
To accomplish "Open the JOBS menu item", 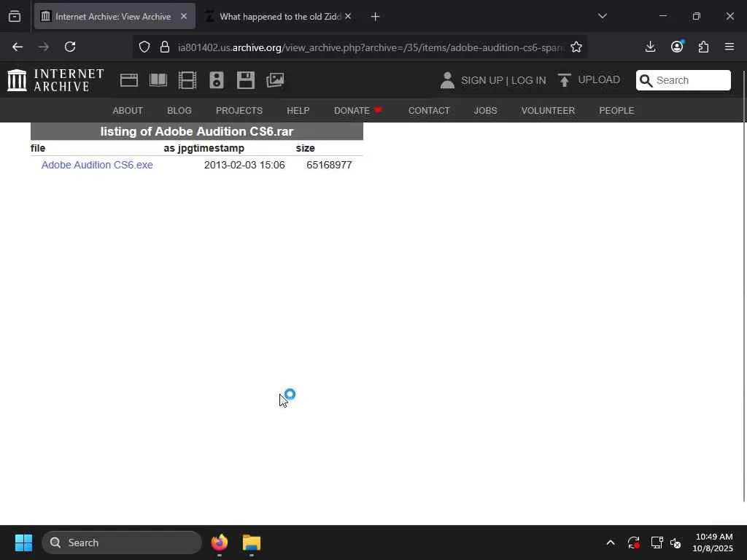I will coord(485,111).
